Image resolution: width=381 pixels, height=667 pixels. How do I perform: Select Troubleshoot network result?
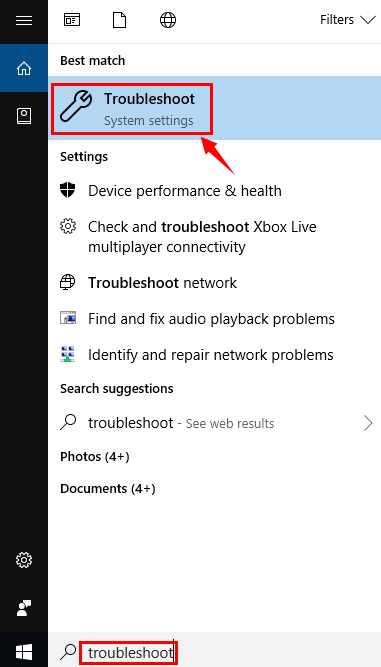[x=215, y=283]
